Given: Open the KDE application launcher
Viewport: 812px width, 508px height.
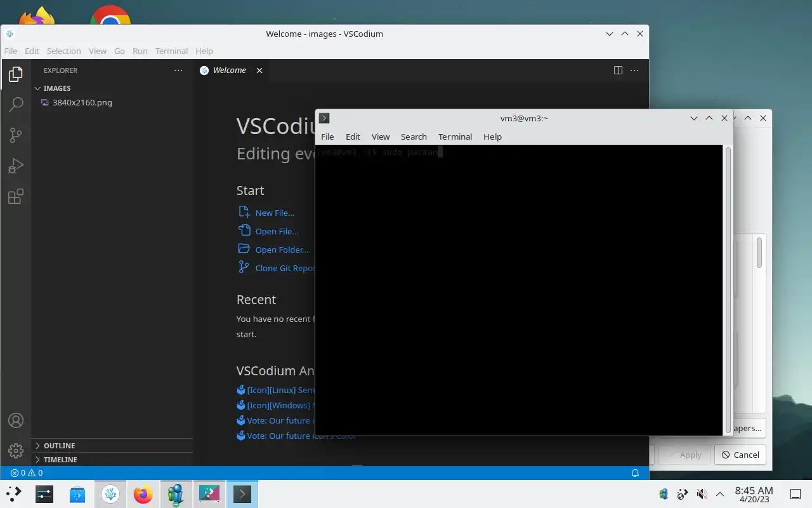Looking at the screenshot, I should click(x=13, y=493).
